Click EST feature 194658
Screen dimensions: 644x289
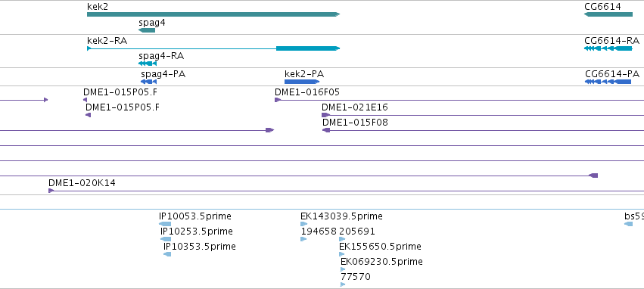point(303,239)
